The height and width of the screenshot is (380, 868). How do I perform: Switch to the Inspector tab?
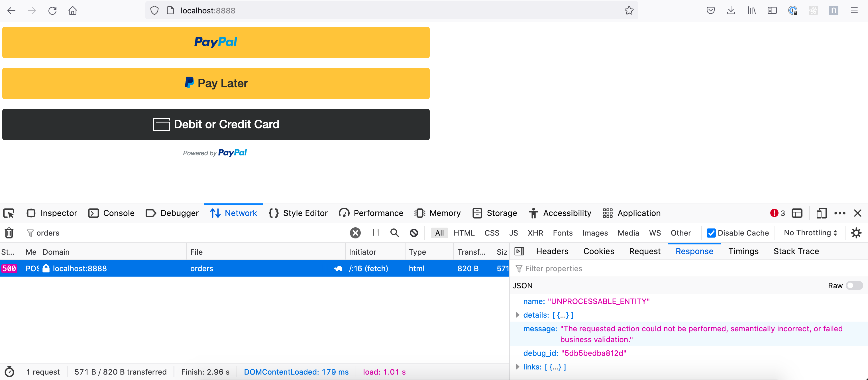click(52, 213)
